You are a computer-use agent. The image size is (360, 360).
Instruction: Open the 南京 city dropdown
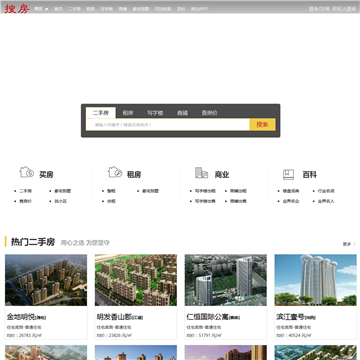click(x=41, y=9)
